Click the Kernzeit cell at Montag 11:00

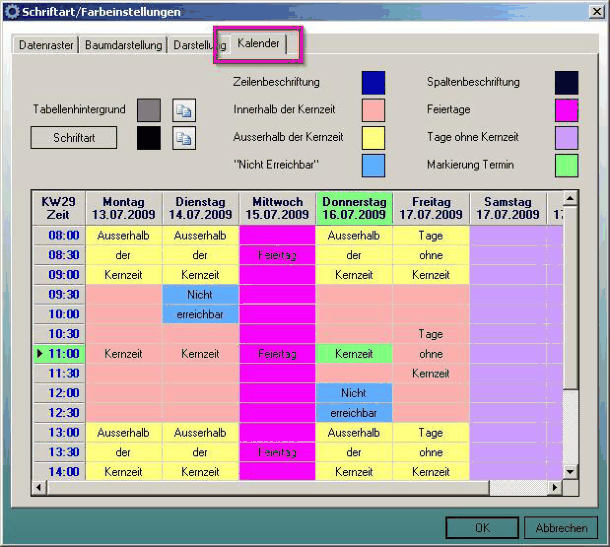click(124, 354)
